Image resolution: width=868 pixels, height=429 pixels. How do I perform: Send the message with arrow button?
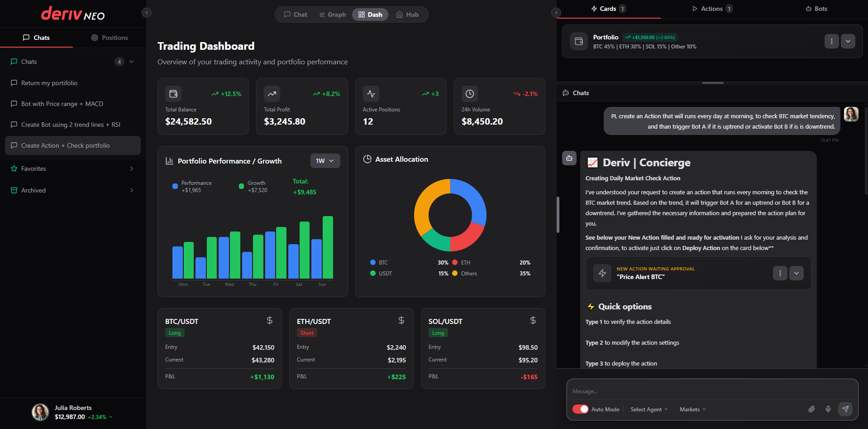845,409
